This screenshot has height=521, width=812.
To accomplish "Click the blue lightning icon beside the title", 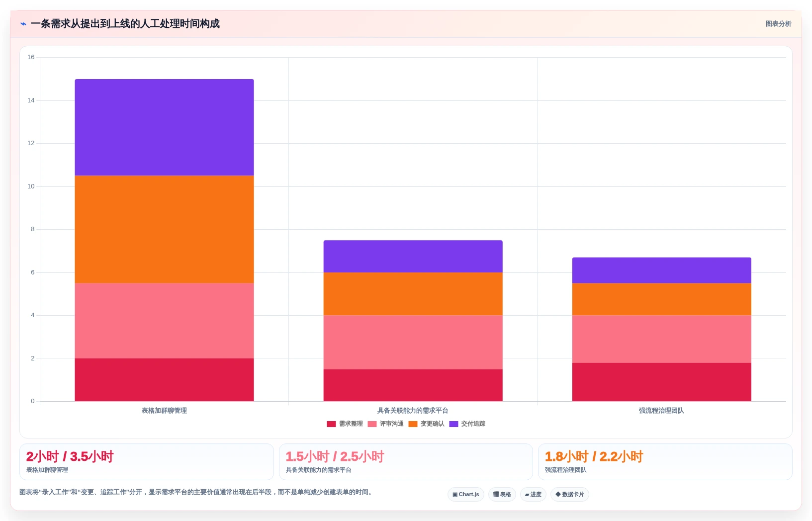I will (x=23, y=24).
